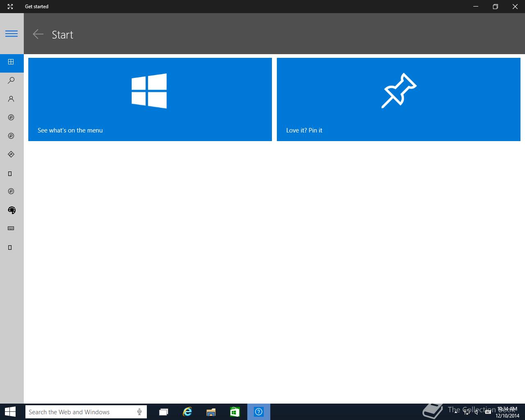Click the gear icon directly above the diamond arrow icon
The image size is (525, 420).
coord(11,136)
